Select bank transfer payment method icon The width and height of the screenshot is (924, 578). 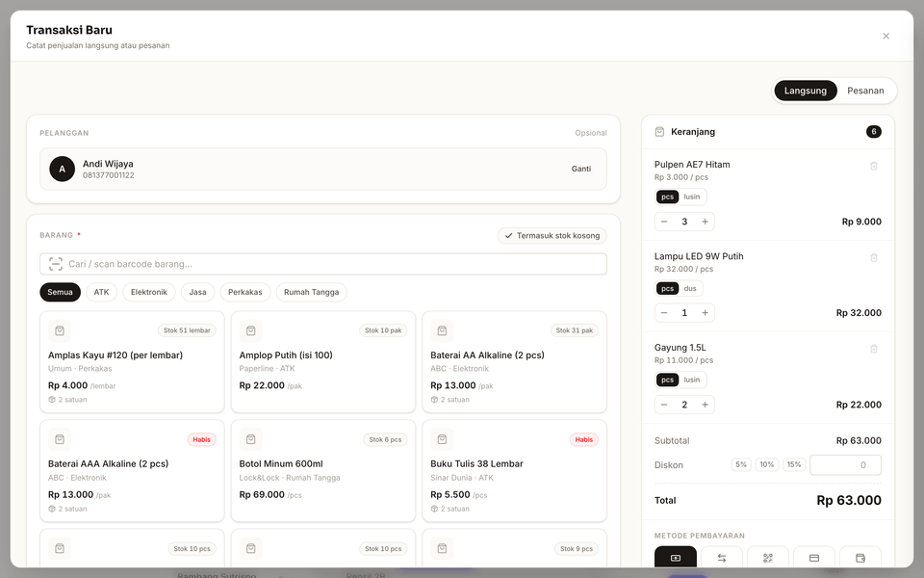(721, 558)
